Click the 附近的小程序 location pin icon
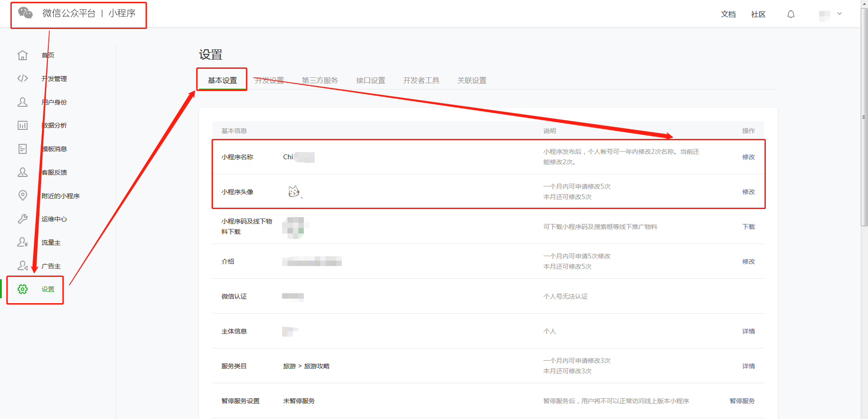Screen dimensions: 868x419 pos(23,195)
